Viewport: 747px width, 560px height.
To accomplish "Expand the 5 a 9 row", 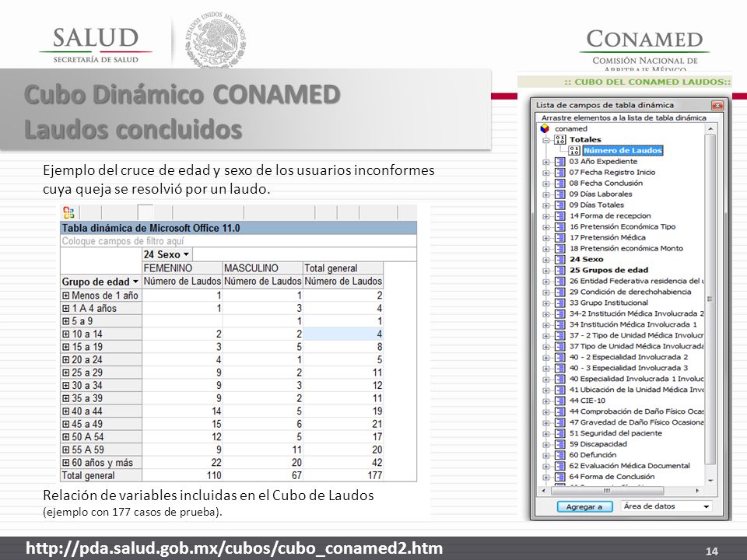I will (65, 321).
